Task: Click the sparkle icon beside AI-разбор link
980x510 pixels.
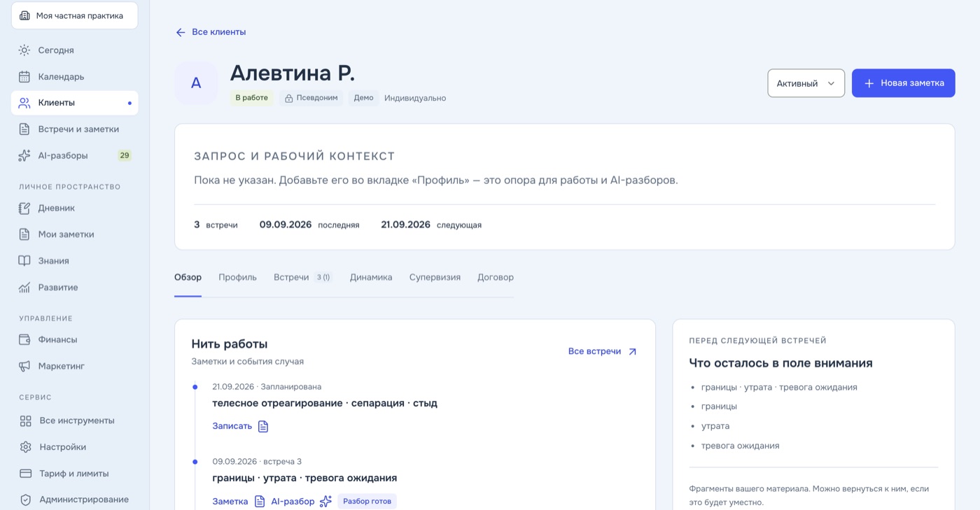Action: pyautogui.click(x=325, y=501)
